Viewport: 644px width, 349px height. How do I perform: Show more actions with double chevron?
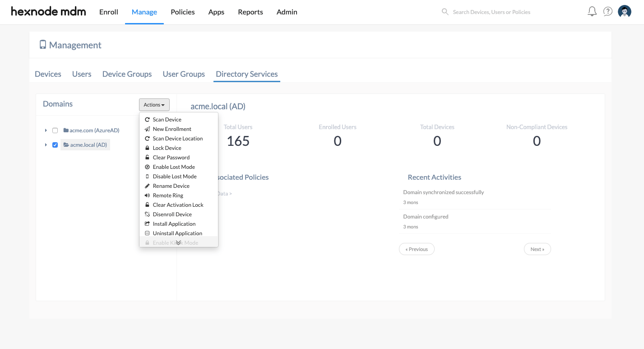(x=178, y=243)
